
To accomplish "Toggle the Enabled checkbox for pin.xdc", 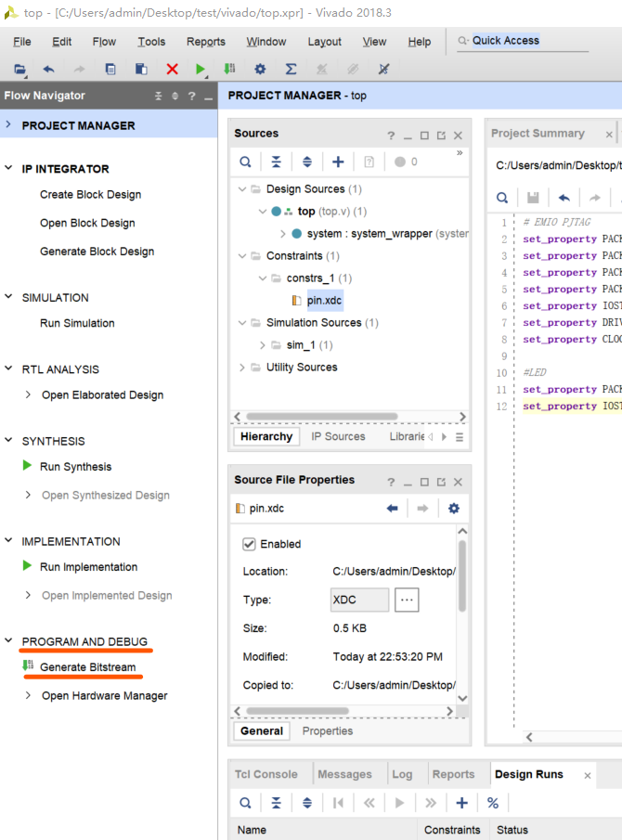I will tap(249, 544).
